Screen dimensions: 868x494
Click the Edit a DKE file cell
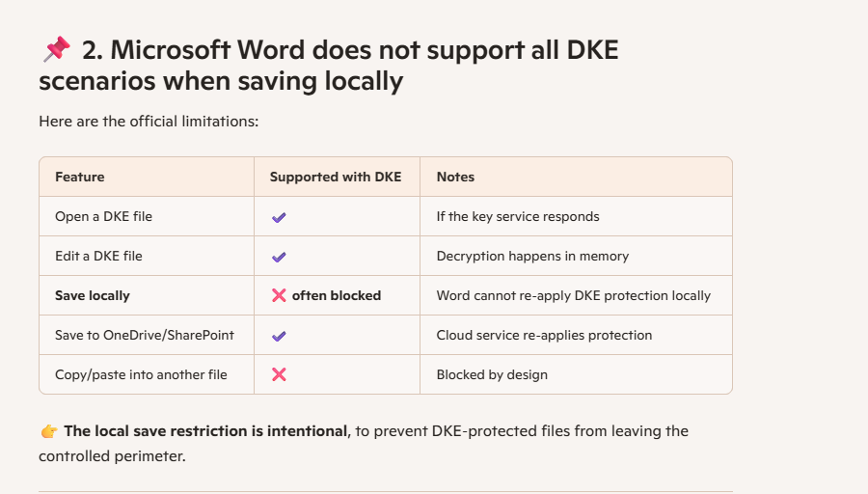coord(98,256)
